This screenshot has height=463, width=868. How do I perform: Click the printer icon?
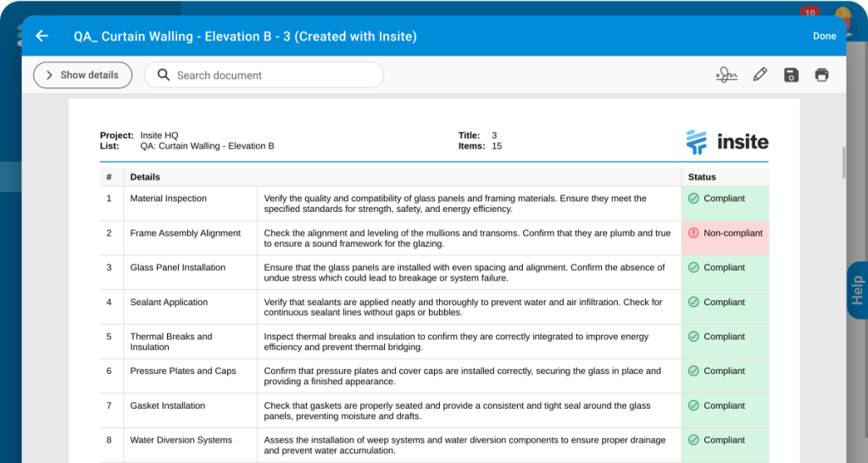(821, 75)
